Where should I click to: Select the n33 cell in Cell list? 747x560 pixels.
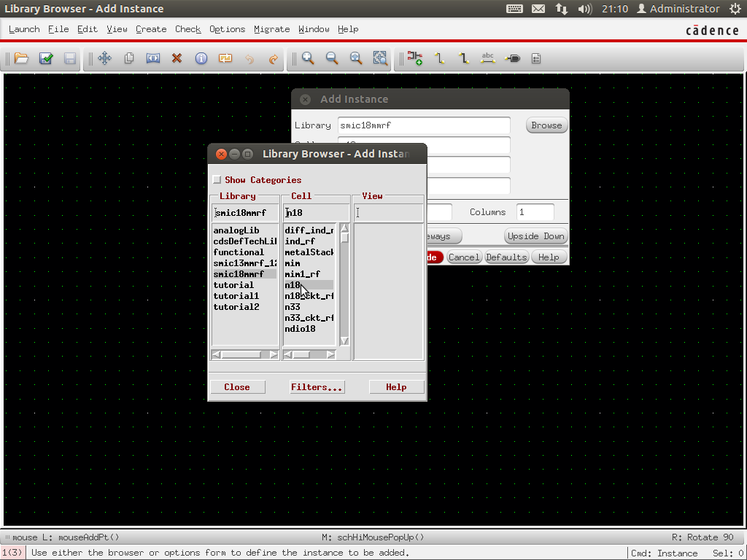293,307
